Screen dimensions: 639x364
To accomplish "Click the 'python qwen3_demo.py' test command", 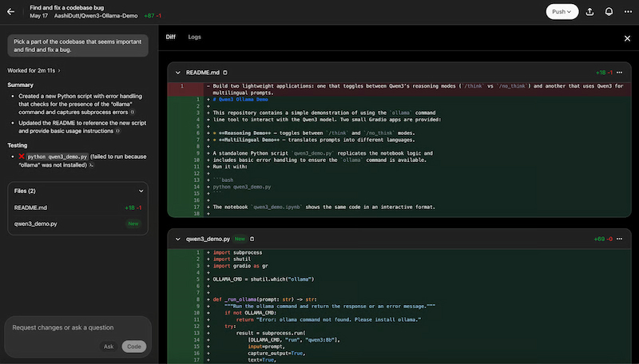I will [57, 156].
